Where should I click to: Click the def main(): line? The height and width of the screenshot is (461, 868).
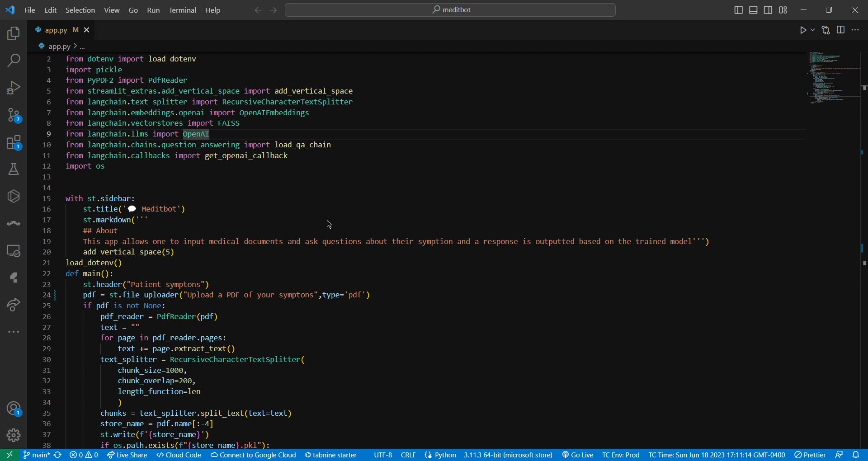(90, 274)
